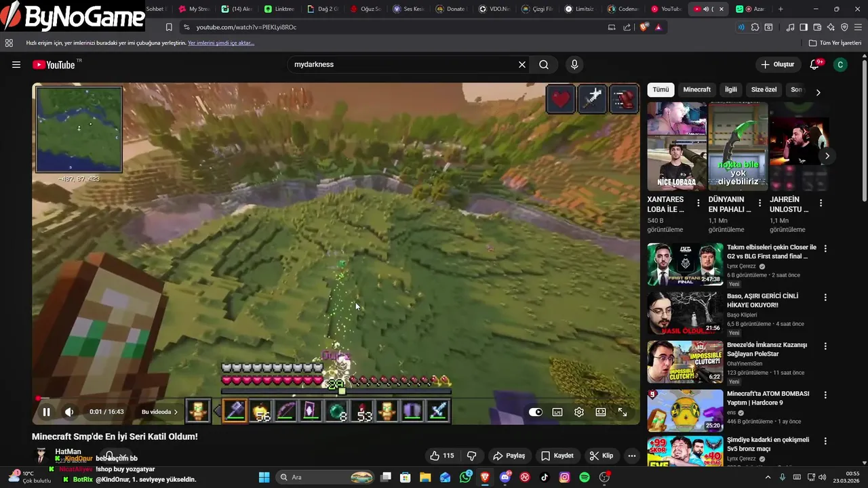Click 'Yer imlerini şimdi içe aktar' link
This screenshot has width=868, height=488.
(x=221, y=43)
